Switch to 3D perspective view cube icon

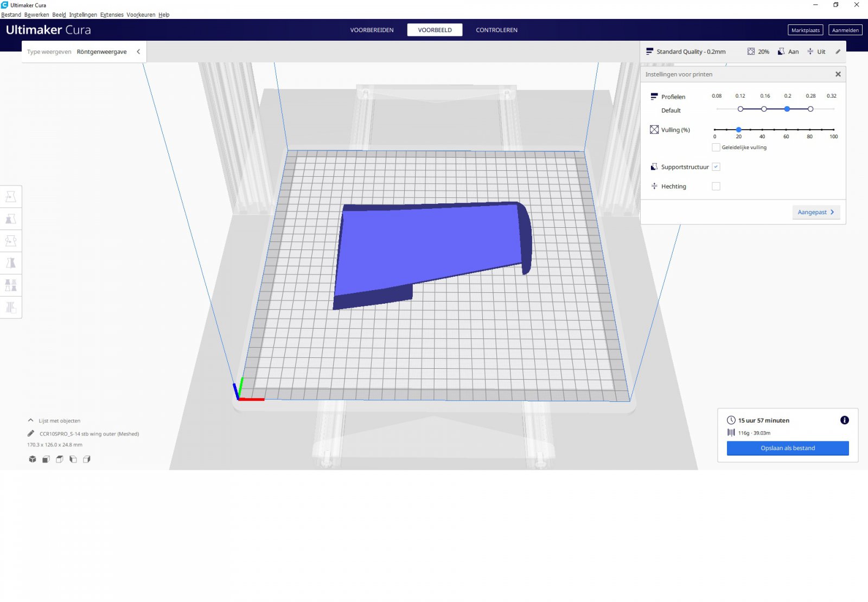33,459
